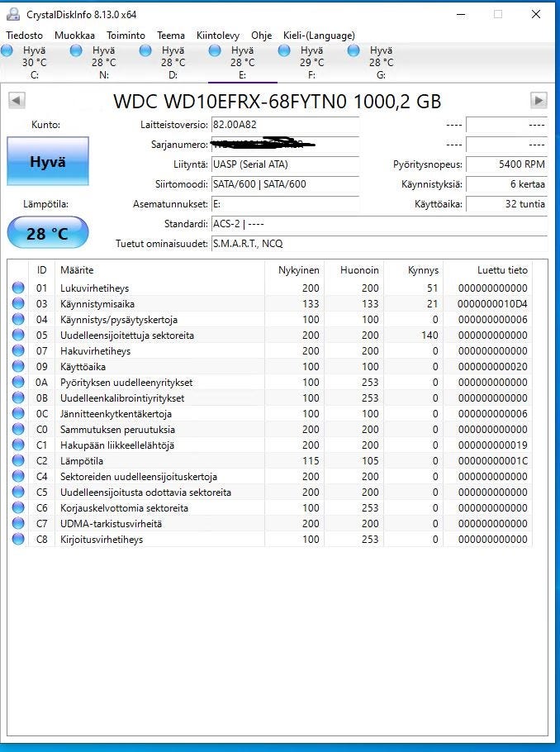The width and height of the screenshot is (560, 752).
Task: Click the Liityntä field UASP (Serial ATA)
Action: (285, 164)
